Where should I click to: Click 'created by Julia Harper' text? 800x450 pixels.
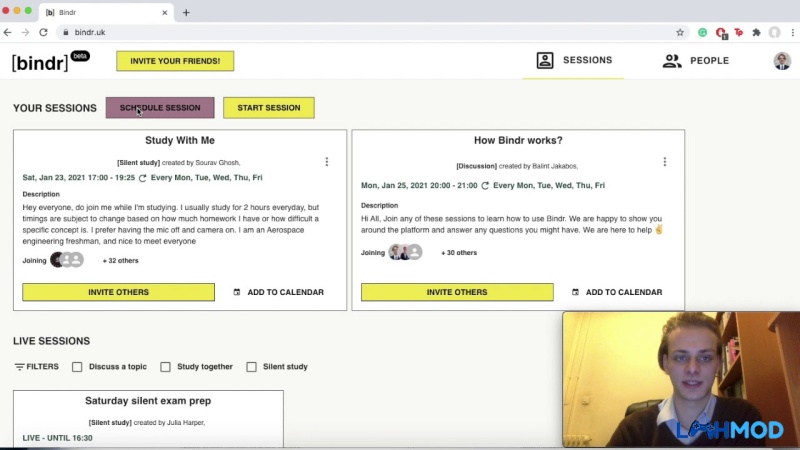click(x=169, y=422)
